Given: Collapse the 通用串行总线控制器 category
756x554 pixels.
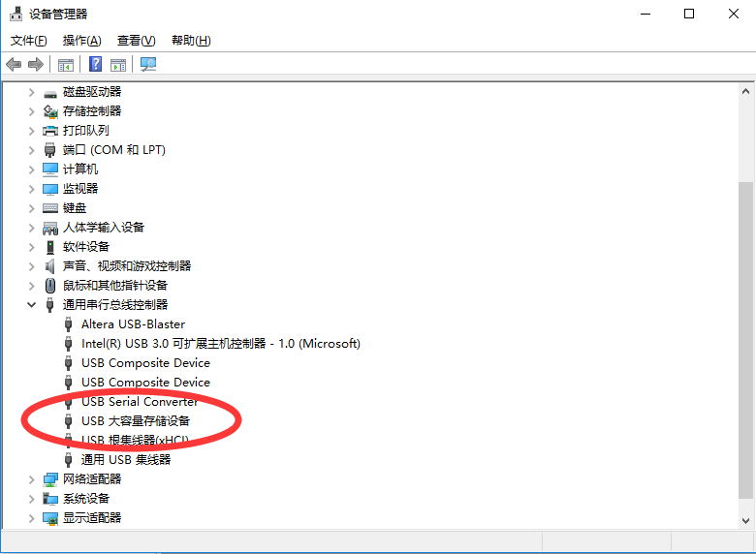Looking at the screenshot, I should point(31,305).
